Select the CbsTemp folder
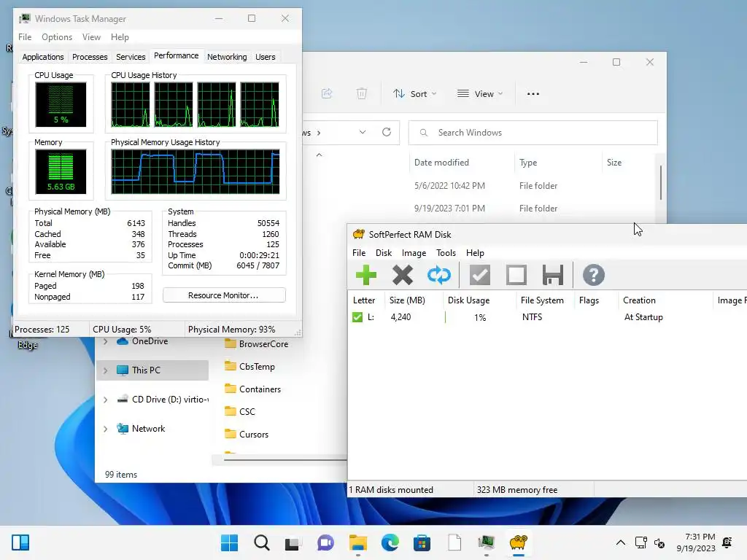The width and height of the screenshot is (747, 560). pyautogui.click(x=249, y=367)
